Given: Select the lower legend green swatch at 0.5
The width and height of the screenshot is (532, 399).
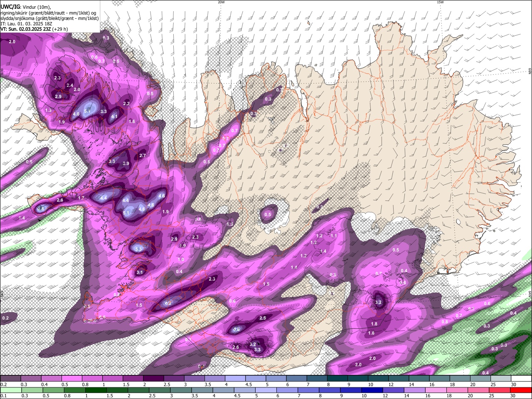Looking at the screenshot, I should pyautogui.click(x=54, y=390).
